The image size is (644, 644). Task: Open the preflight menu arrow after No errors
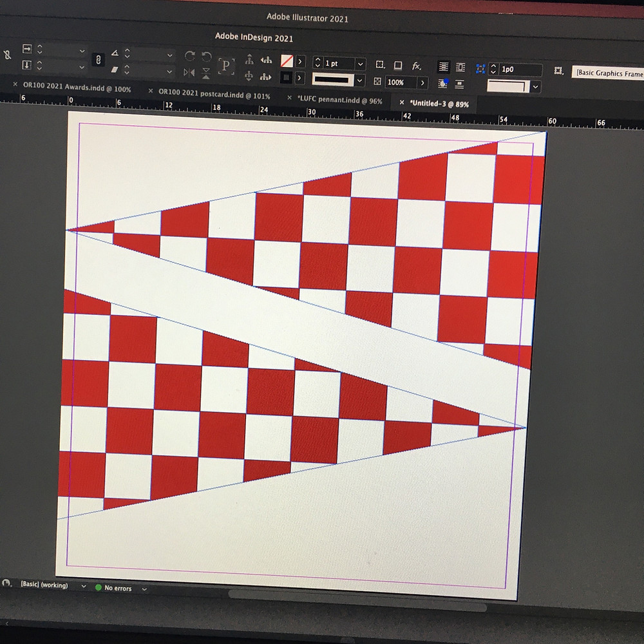click(x=144, y=589)
